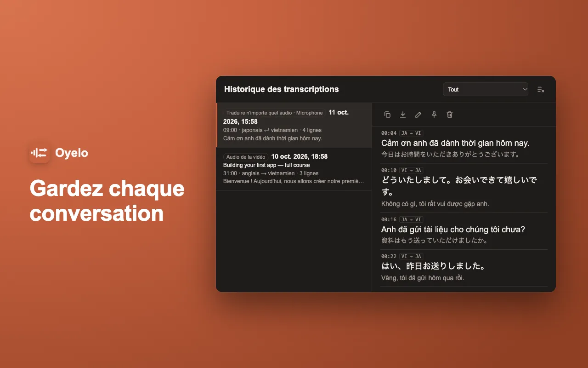Click "09:00 · japonais ⇄ vietnamien · 4 lignes" details
Image resolution: width=588 pixels, height=368 pixels.
[x=272, y=130]
